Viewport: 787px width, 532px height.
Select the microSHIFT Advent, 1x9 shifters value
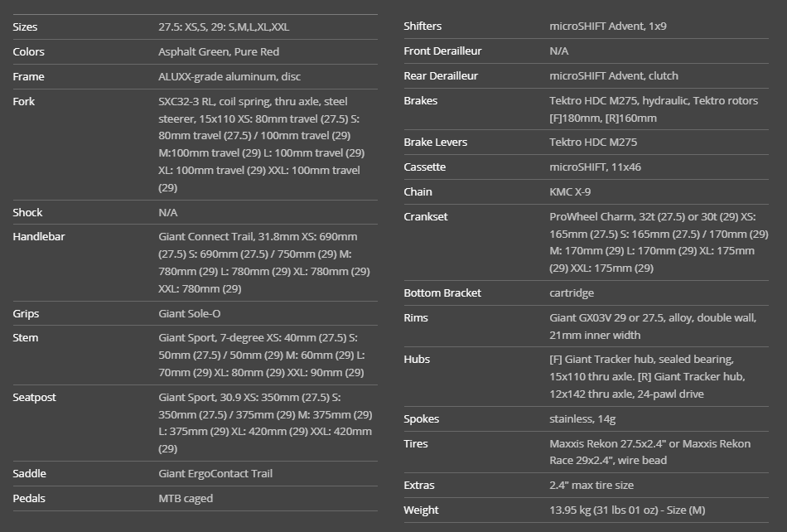coord(608,26)
